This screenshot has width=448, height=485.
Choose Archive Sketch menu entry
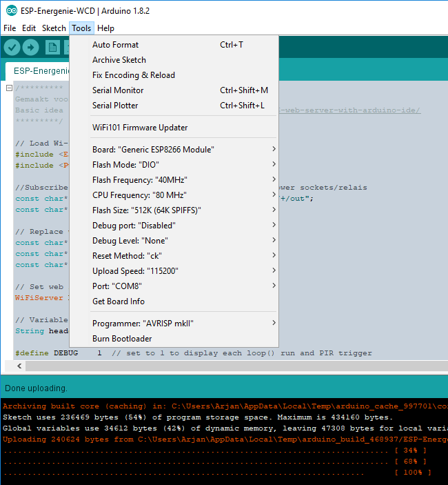(174, 60)
